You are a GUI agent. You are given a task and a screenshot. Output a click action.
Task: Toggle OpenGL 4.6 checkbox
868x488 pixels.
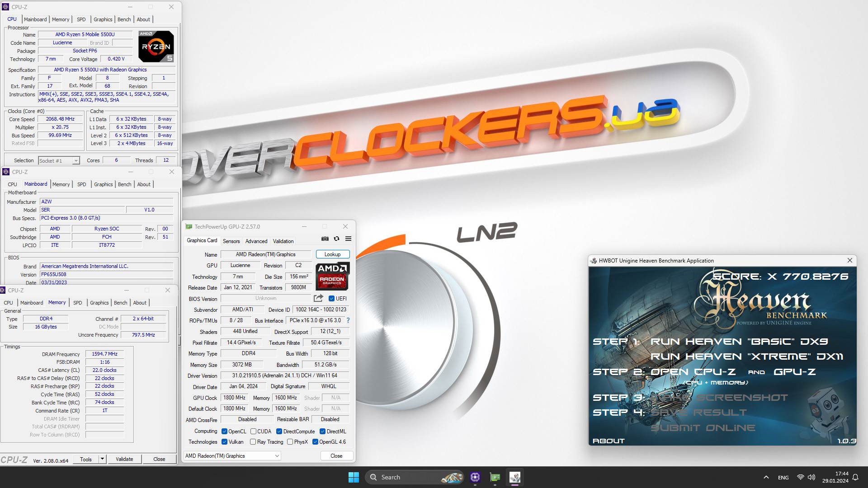point(315,442)
